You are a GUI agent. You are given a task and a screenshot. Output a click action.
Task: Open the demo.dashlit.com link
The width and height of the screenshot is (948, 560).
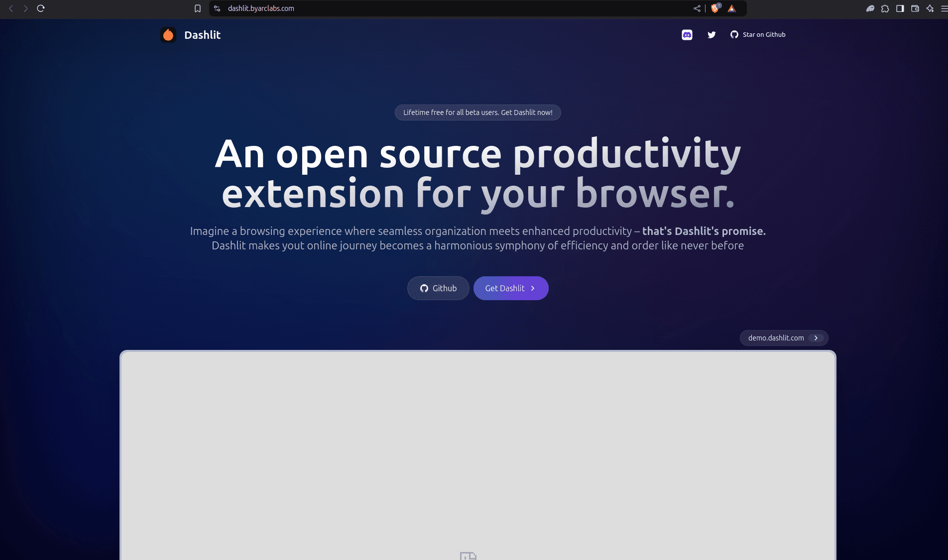click(x=784, y=338)
